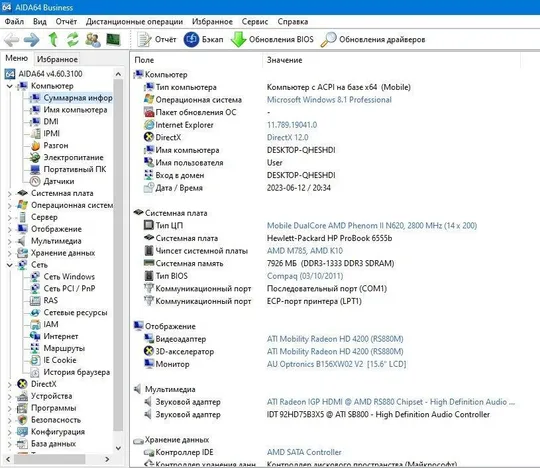540x468 pixels.
Task: Select Суммарная информация in tree
Action: coord(71,98)
